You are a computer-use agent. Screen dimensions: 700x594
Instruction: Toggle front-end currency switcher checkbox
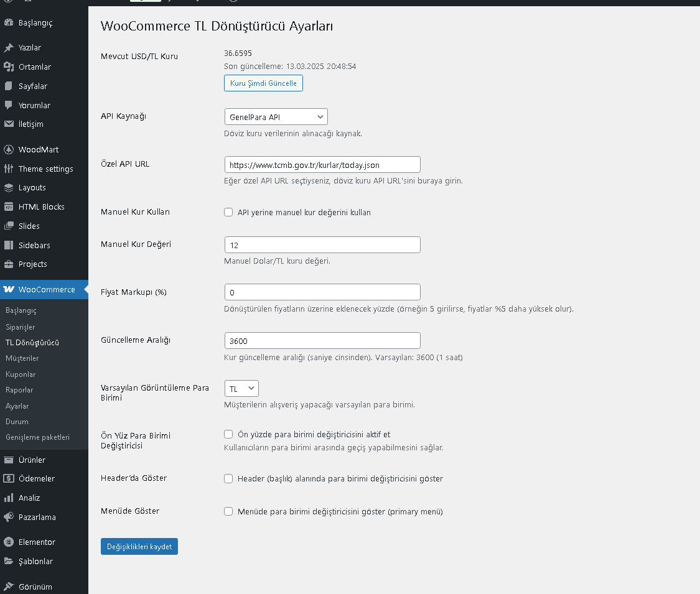[228, 434]
